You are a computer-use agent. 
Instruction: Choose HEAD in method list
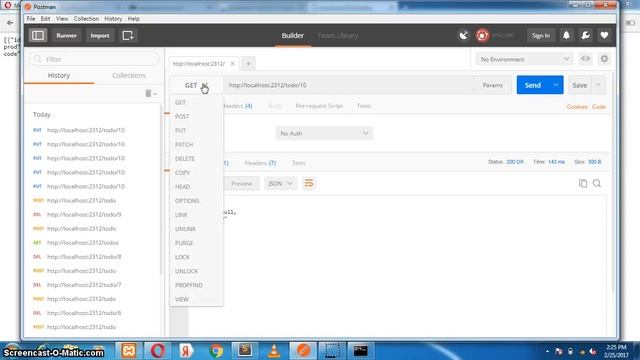(x=182, y=187)
